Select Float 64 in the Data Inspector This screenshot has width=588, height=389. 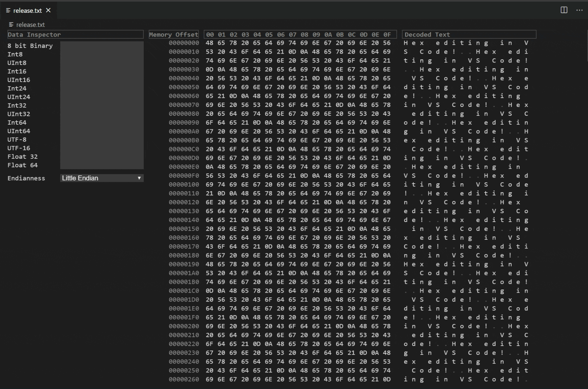22,165
